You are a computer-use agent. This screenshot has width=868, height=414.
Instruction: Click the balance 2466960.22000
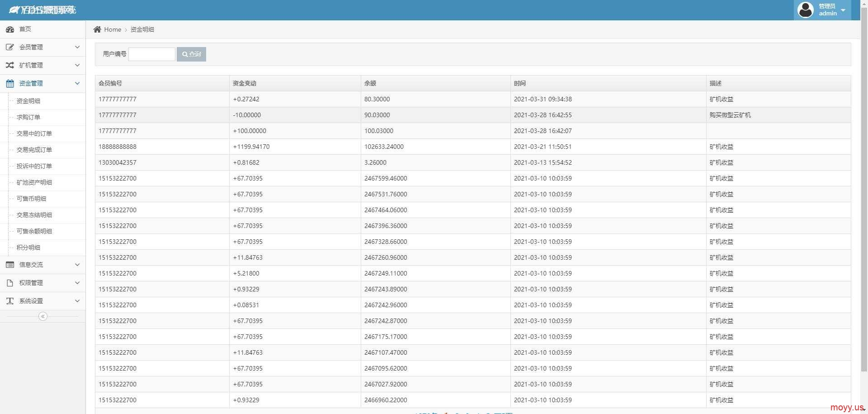click(386, 400)
